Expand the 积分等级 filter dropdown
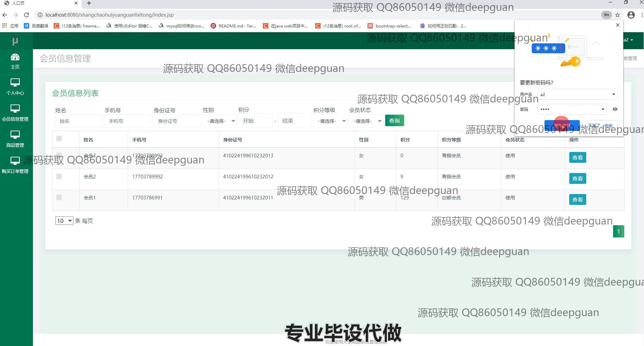 (x=330, y=121)
